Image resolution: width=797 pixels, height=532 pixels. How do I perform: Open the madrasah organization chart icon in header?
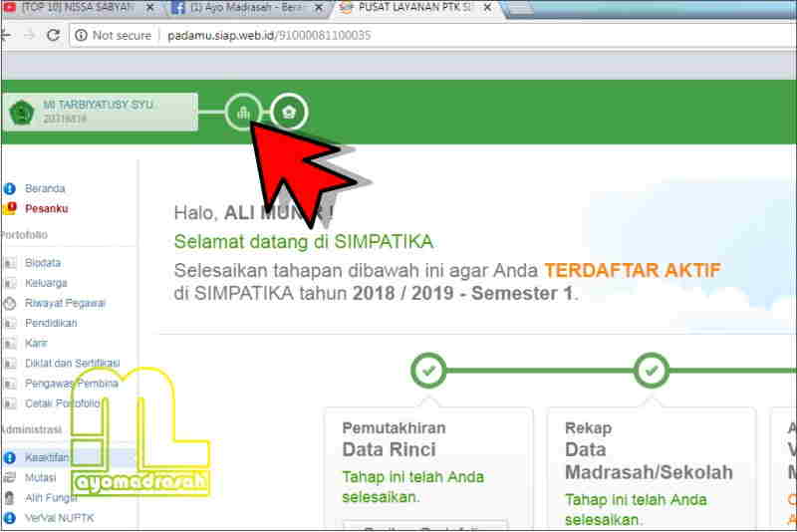click(x=243, y=112)
